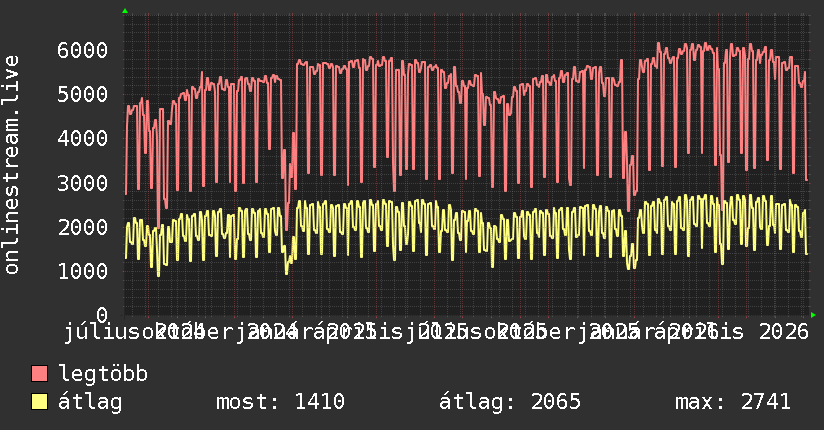Click the 4000 y-axis label
824x430 pixels.
(83, 139)
